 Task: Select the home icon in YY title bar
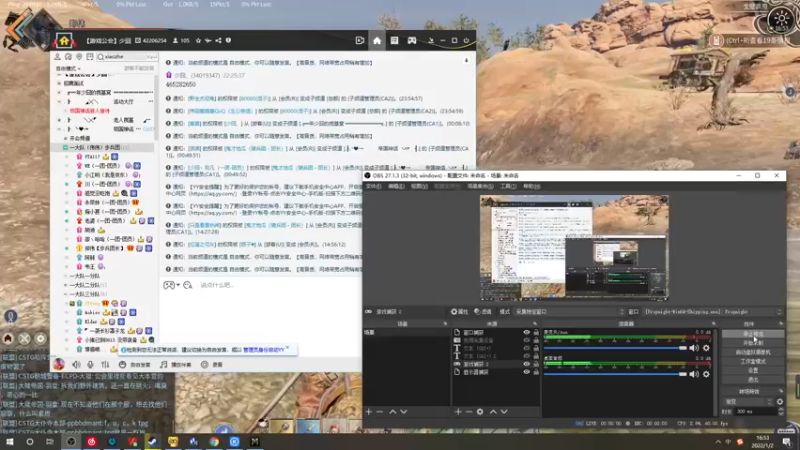coord(377,40)
